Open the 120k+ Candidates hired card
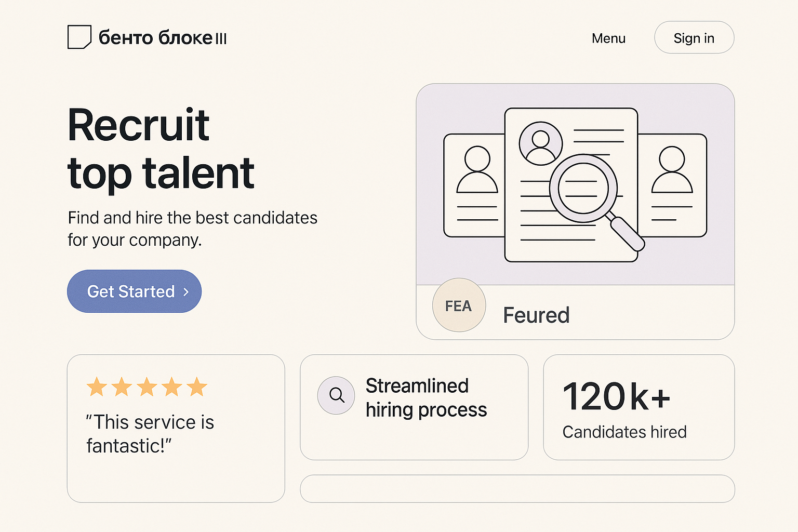The image size is (798, 532). [x=639, y=407]
